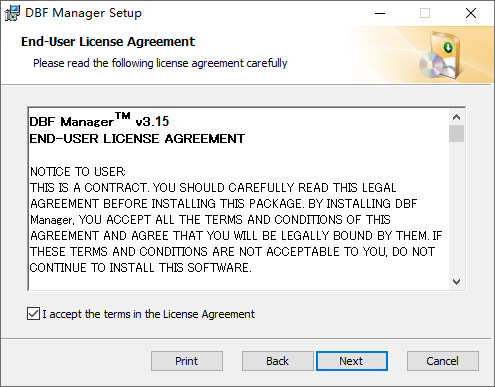495x387 pixels.
Task: Click the green download arrow badge
Action: (x=448, y=47)
